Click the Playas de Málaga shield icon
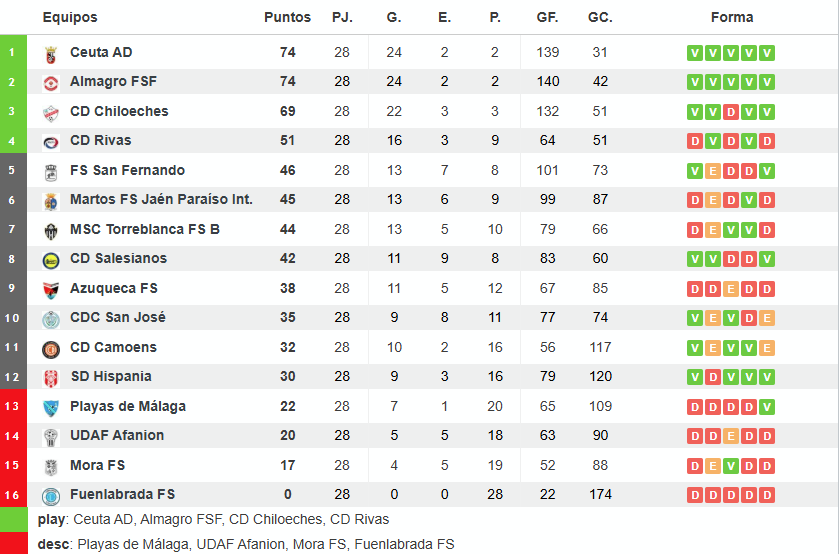This screenshot has width=839, height=554. (x=51, y=408)
